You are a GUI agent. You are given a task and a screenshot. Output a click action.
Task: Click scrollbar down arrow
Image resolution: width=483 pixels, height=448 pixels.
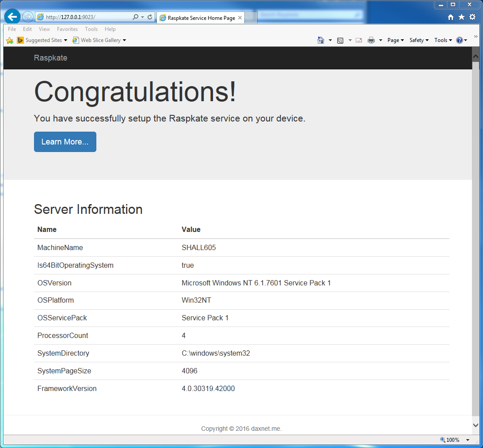(x=475, y=425)
